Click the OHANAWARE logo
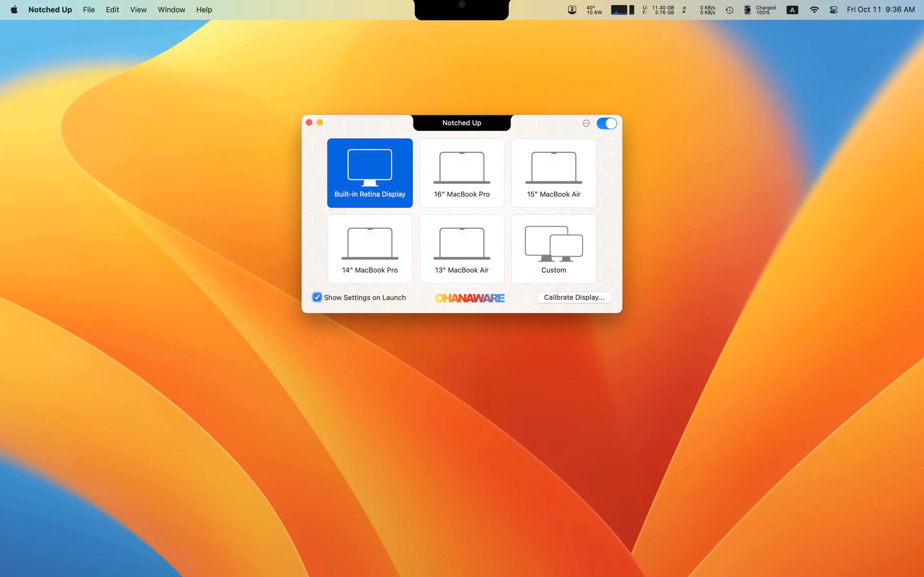This screenshot has width=924, height=577. [x=470, y=298]
